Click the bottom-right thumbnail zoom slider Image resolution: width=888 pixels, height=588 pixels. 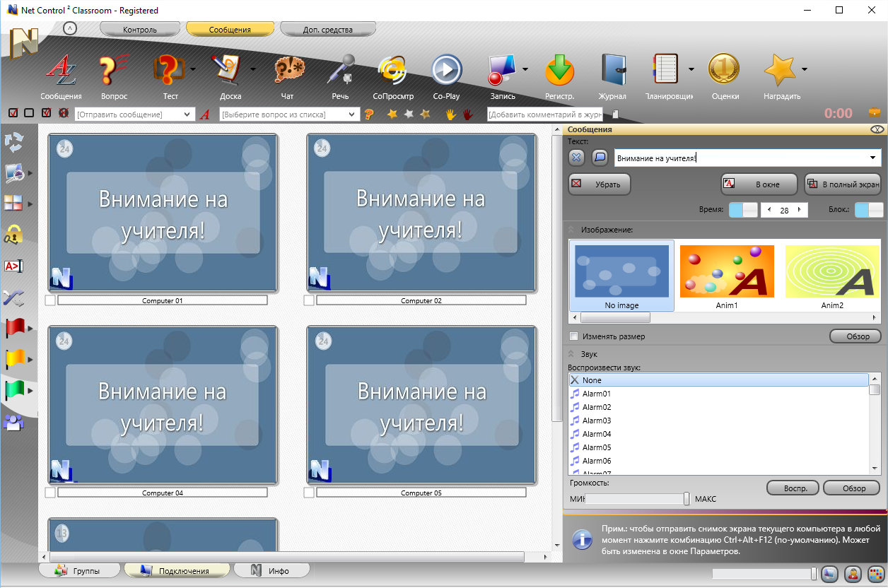[x=764, y=574]
